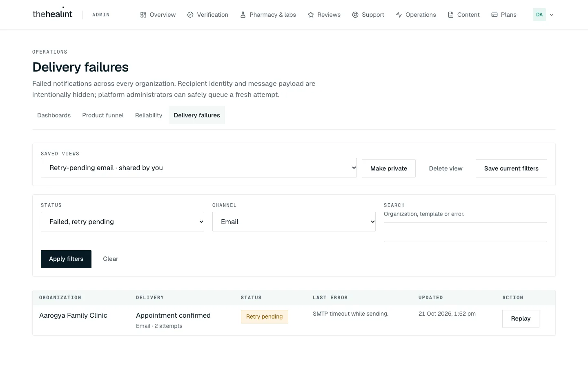The image size is (588, 368).
Task: Click the Retry pending status badge
Action: 265,317
